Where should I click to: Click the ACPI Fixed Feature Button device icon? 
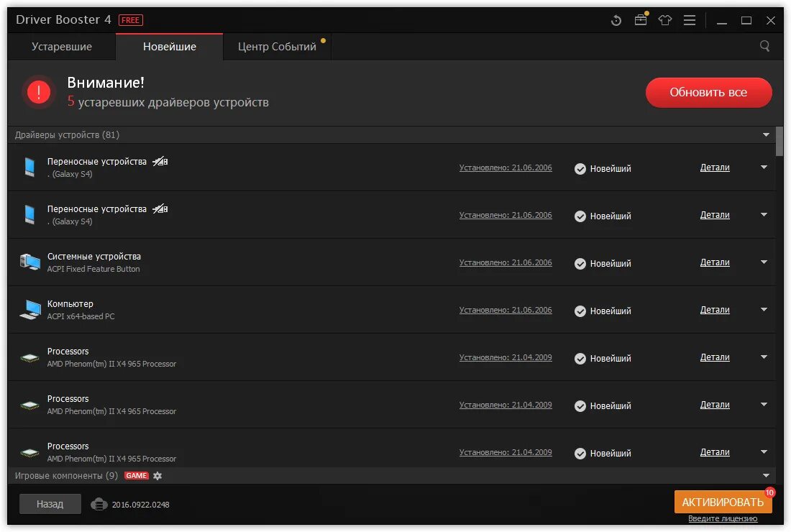point(29,262)
